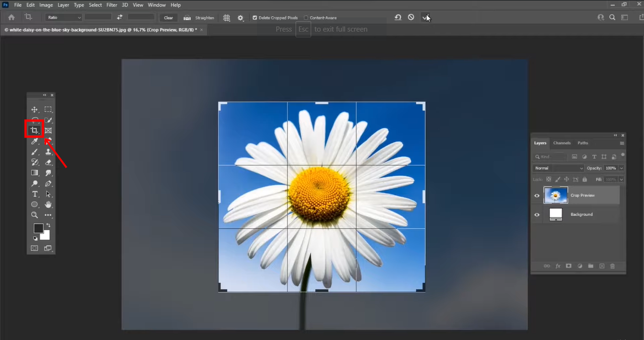Open the Ratio preset dropdown
Image resolution: width=644 pixels, height=340 pixels.
pos(64,18)
